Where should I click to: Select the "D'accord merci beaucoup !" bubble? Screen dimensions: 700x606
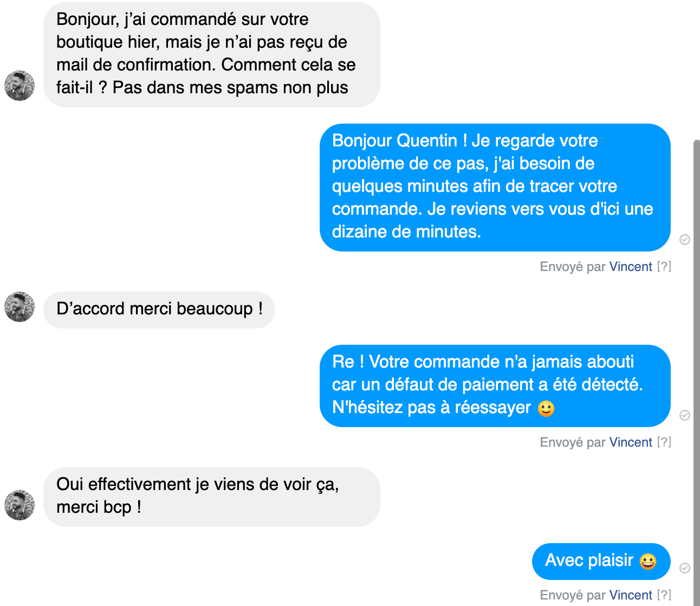(159, 310)
